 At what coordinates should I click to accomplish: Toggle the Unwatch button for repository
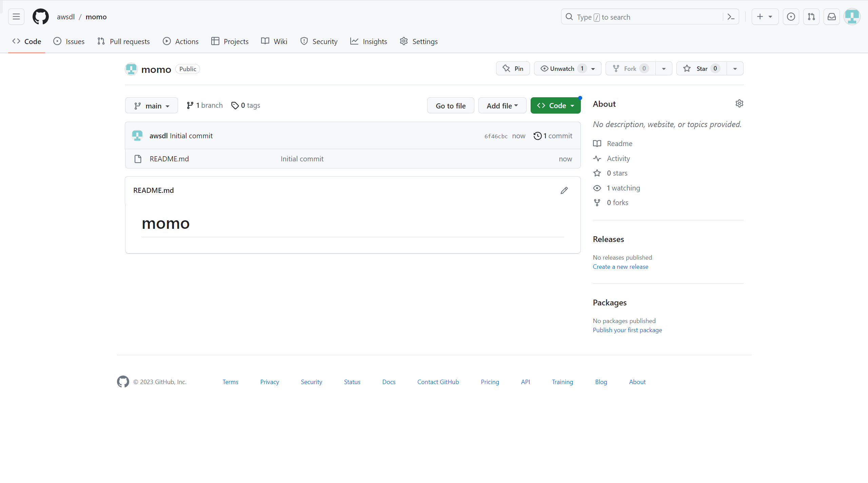[562, 68]
